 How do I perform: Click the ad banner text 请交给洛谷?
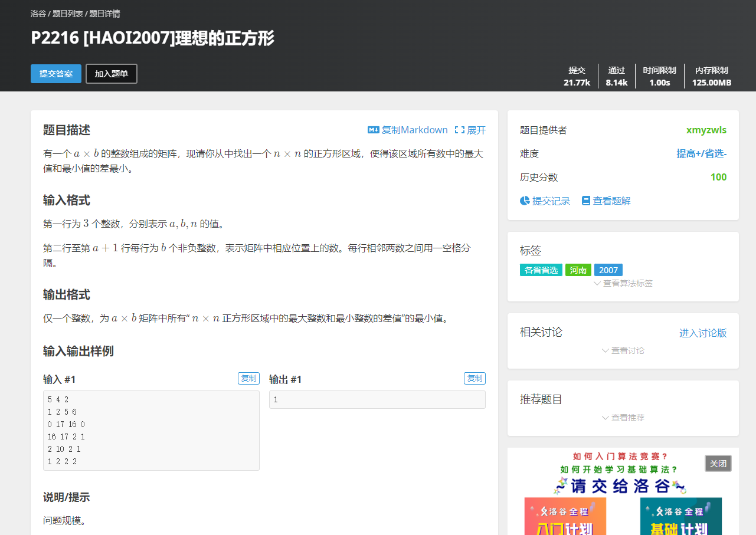(x=620, y=485)
